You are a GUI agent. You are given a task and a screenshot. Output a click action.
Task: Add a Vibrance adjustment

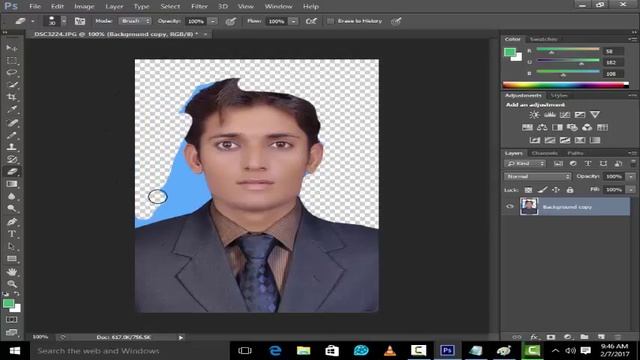(x=595, y=115)
